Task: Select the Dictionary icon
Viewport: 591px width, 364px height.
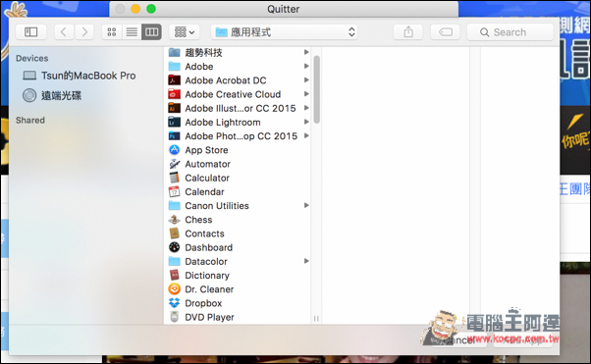Action: (x=174, y=275)
